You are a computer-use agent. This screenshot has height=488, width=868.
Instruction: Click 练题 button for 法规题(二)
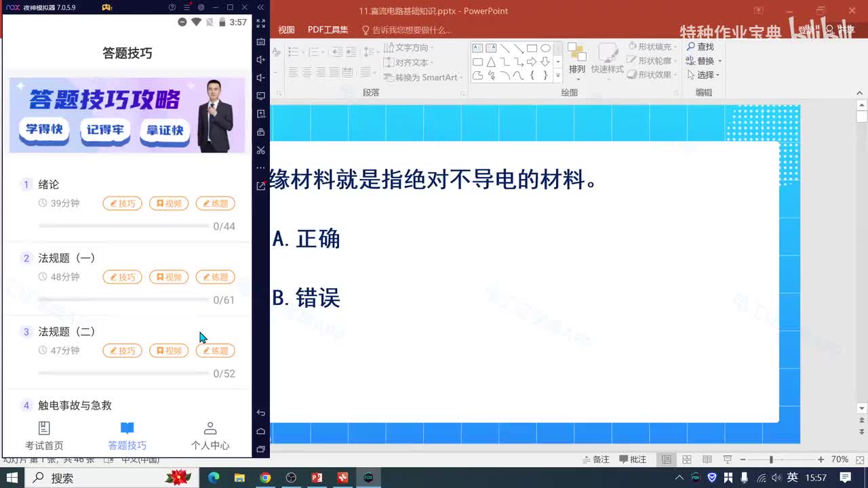(216, 350)
